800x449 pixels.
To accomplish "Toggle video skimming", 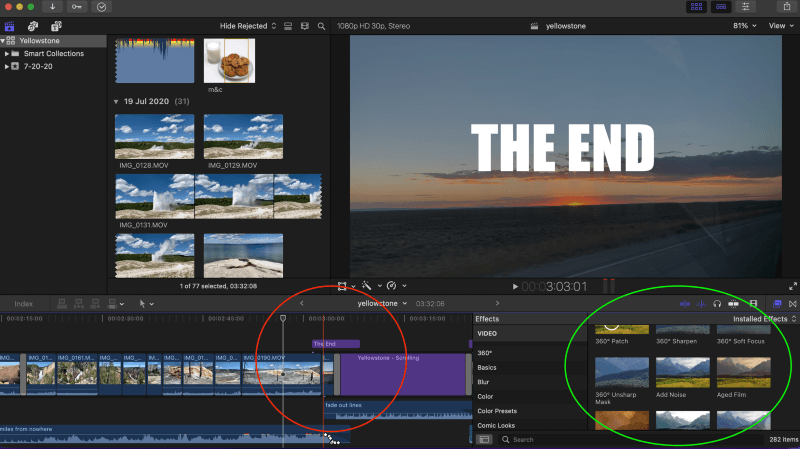I will click(x=685, y=304).
